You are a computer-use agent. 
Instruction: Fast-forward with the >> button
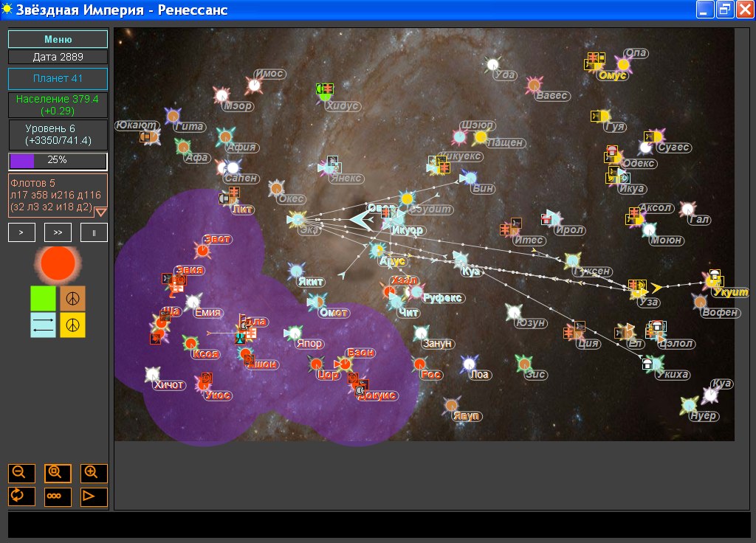58,232
